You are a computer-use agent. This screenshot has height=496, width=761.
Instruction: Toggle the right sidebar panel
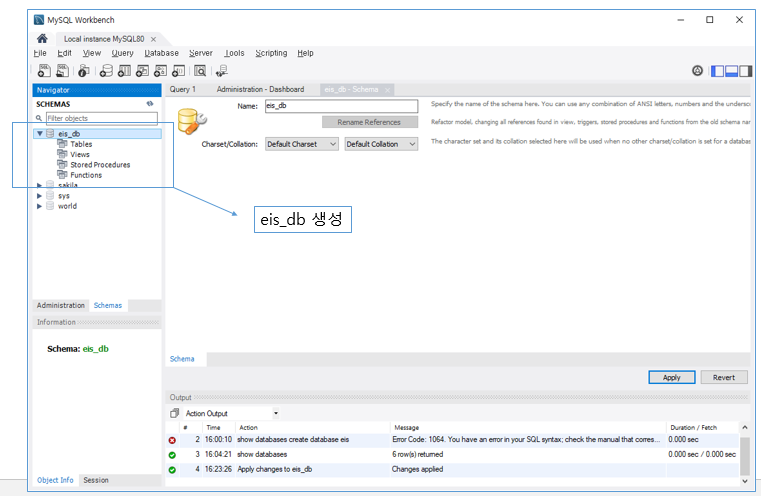(x=746, y=71)
